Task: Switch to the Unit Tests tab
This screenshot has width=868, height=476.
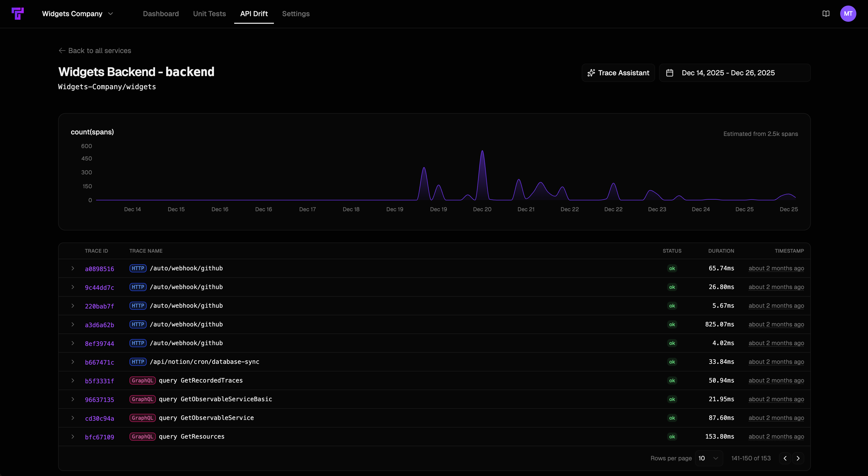Action: pyautogui.click(x=209, y=14)
